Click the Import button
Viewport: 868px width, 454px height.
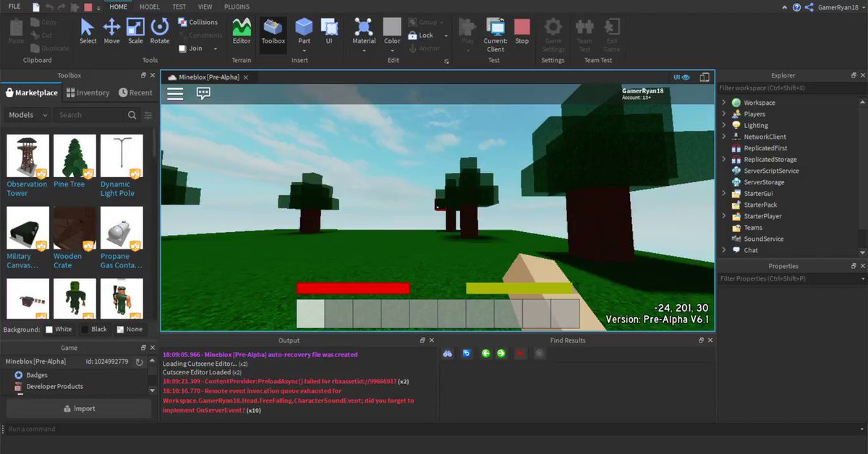tap(79, 408)
